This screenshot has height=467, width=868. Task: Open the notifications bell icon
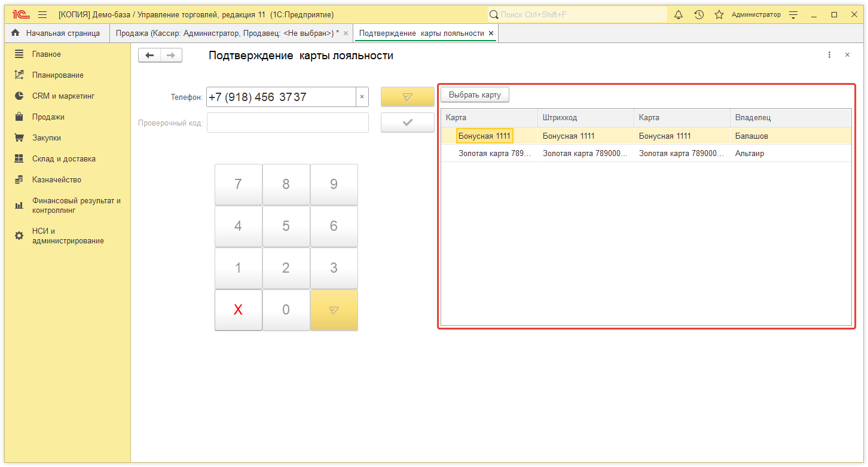(x=678, y=15)
